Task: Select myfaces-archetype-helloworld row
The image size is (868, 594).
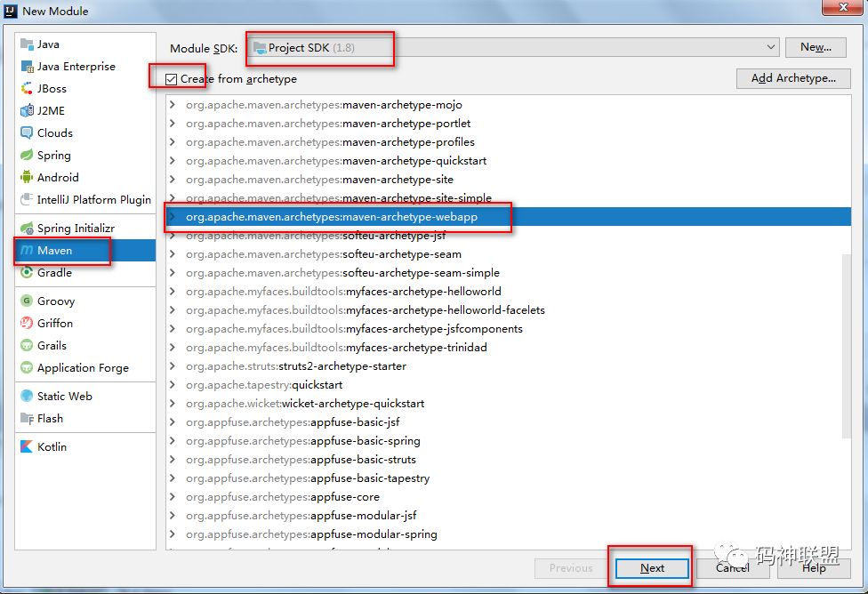Action: tap(508, 291)
